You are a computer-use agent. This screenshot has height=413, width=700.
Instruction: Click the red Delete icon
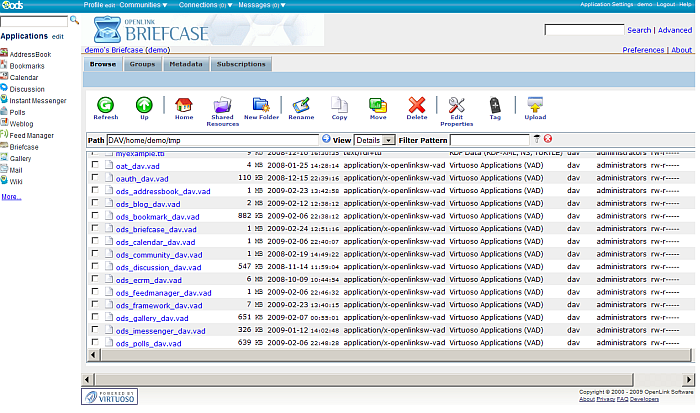(x=417, y=103)
